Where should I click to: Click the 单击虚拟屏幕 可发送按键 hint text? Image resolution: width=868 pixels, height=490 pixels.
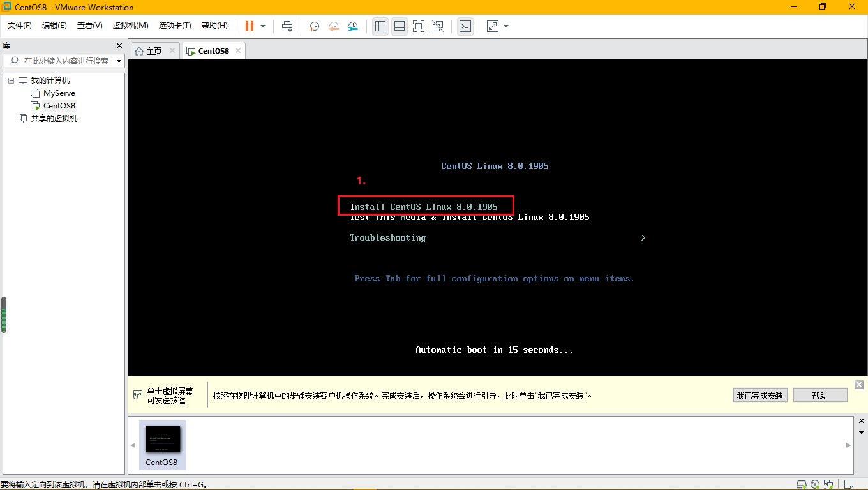170,396
